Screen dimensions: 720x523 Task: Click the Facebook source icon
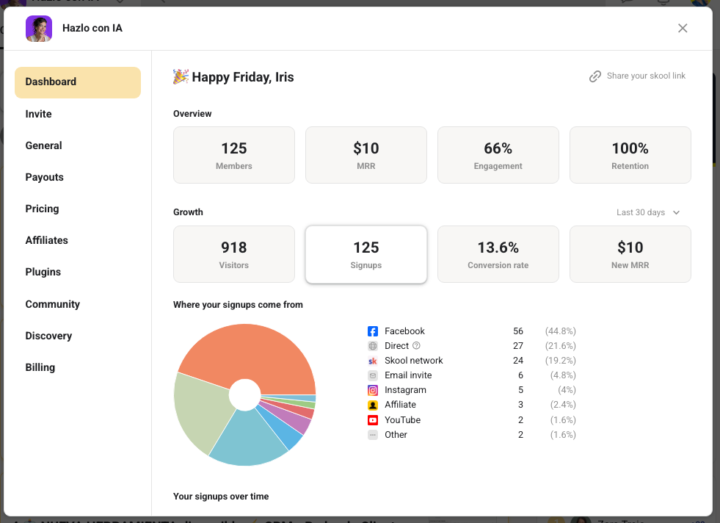point(372,331)
